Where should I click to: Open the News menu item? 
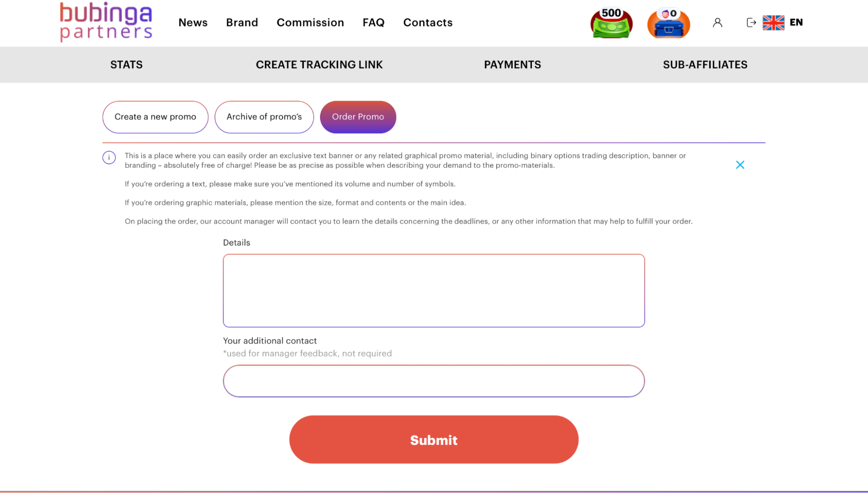[193, 23]
